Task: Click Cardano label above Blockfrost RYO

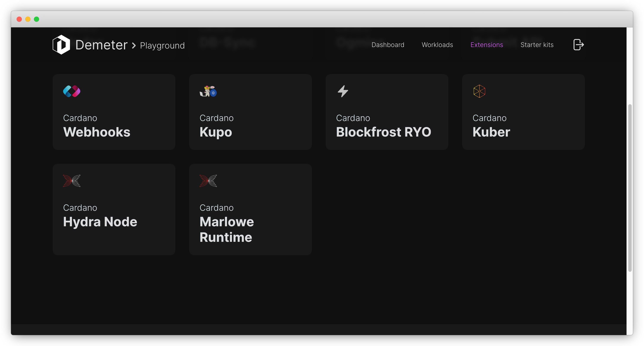Action: pyautogui.click(x=353, y=118)
